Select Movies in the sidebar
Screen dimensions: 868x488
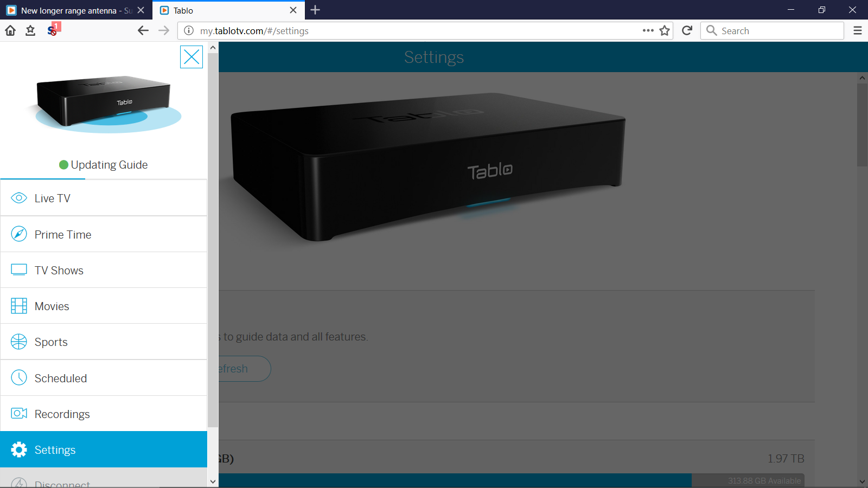(104, 306)
